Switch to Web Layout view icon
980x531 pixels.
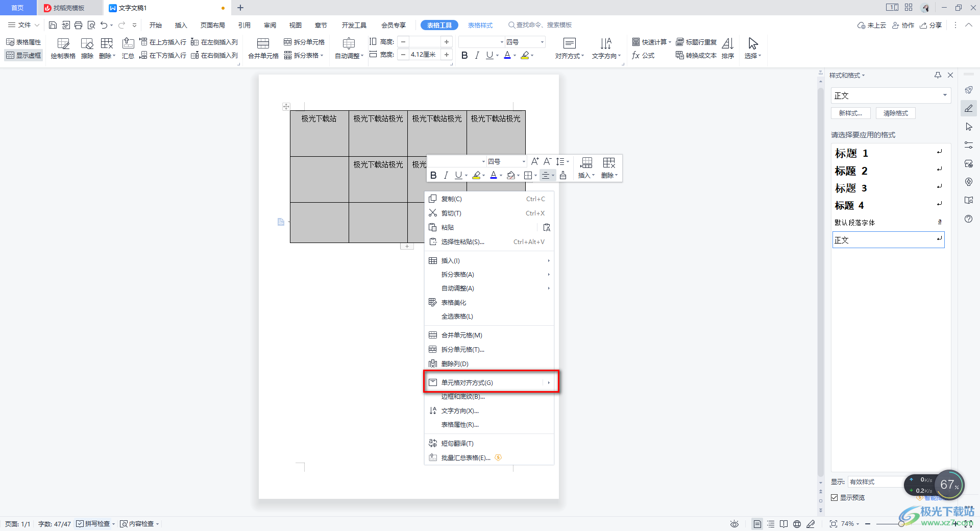click(x=797, y=524)
